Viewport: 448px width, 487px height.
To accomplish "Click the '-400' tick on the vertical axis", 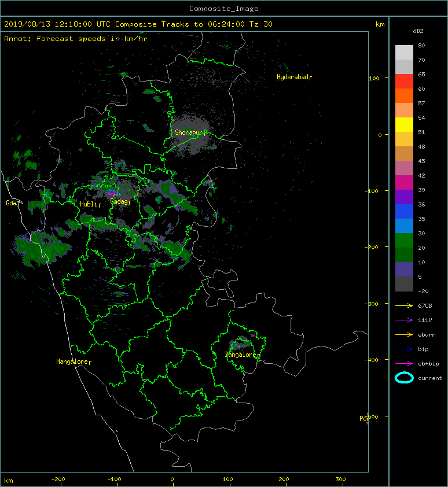I will point(372,360).
